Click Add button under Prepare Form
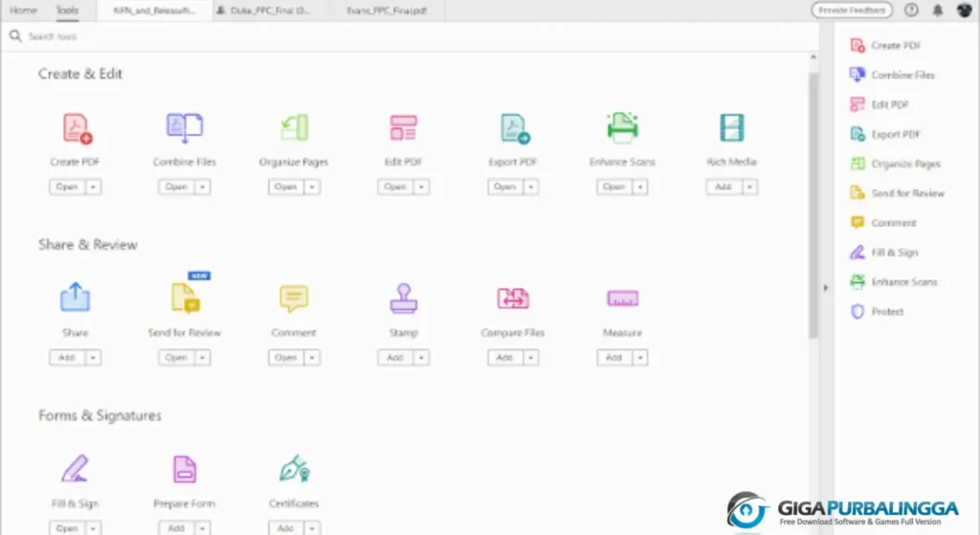 click(x=176, y=528)
